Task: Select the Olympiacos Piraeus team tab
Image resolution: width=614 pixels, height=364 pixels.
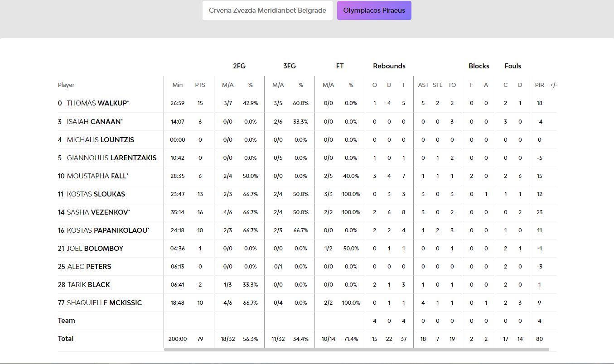Action: (374, 10)
